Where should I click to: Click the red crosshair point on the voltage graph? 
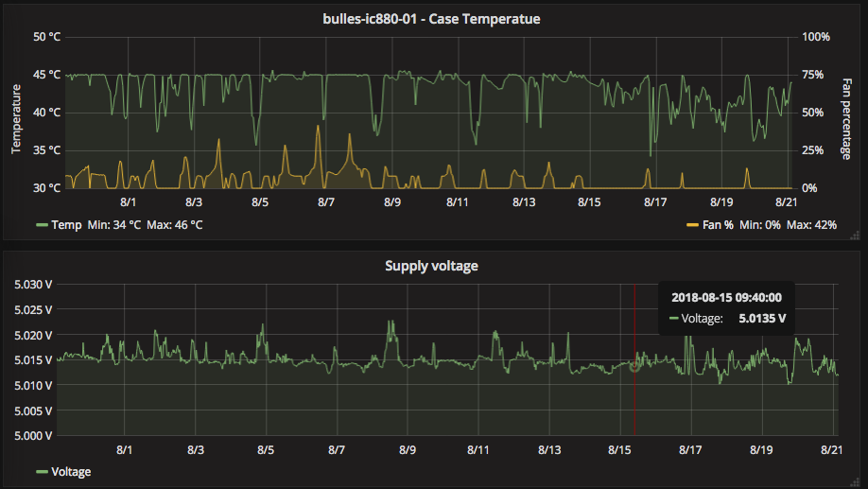point(634,366)
